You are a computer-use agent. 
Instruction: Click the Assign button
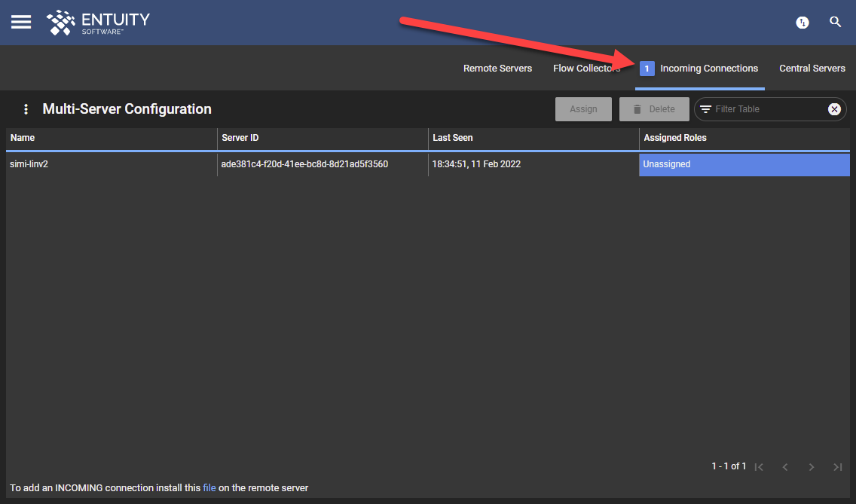click(x=583, y=109)
